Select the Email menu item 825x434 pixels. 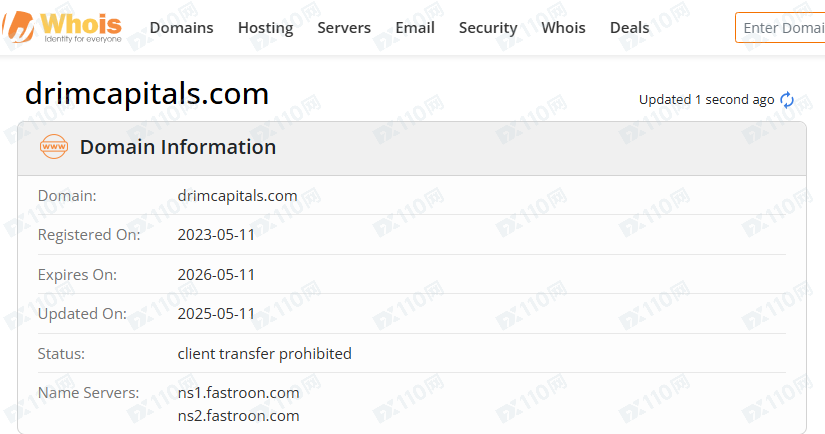415,28
